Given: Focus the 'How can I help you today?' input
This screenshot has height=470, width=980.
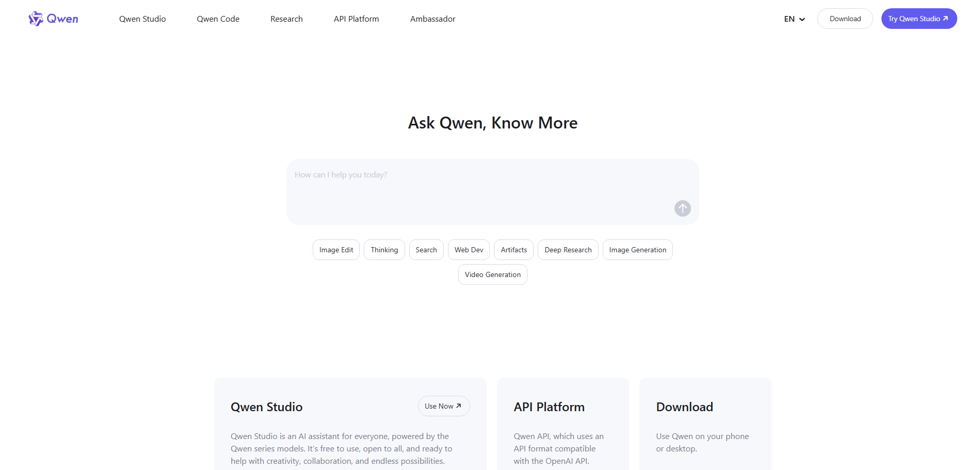Looking at the screenshot, I should click(493, 192).
